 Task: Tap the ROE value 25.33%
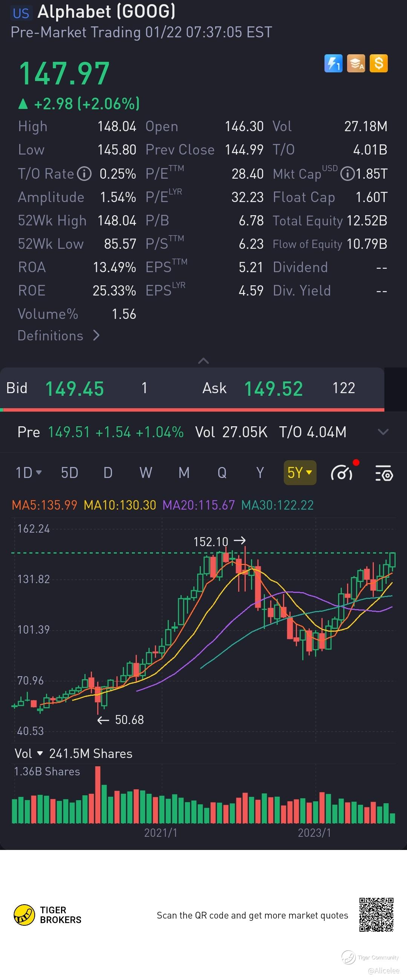[x=115, y=291]
